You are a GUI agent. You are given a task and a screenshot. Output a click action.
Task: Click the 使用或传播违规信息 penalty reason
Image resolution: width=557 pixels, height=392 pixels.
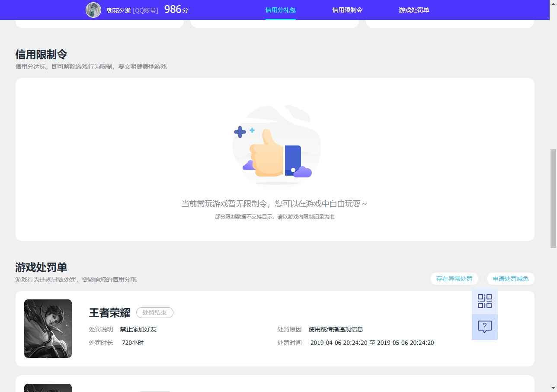click(336, 329)
